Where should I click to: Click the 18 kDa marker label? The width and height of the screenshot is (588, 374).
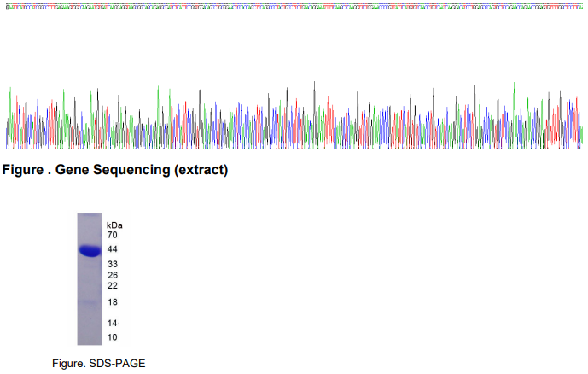112,302
